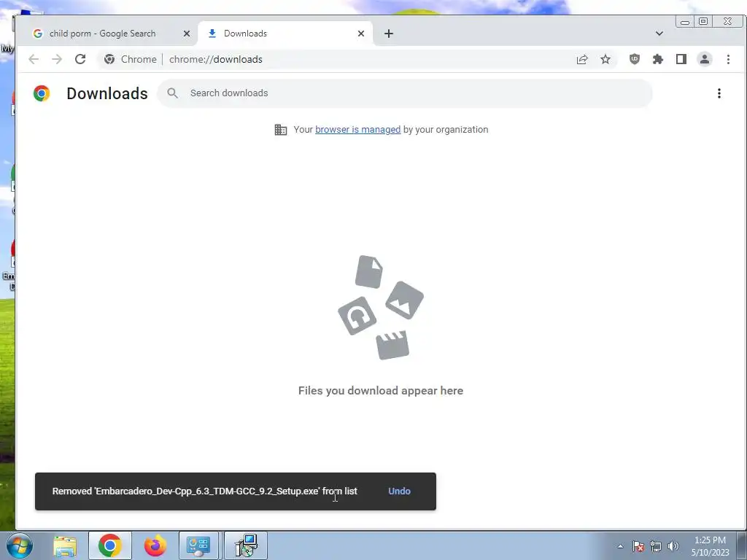This screenshot has height=560, width=747.
Task: Click the Chrome logo beside Downloads
Action: coord(42,93)
